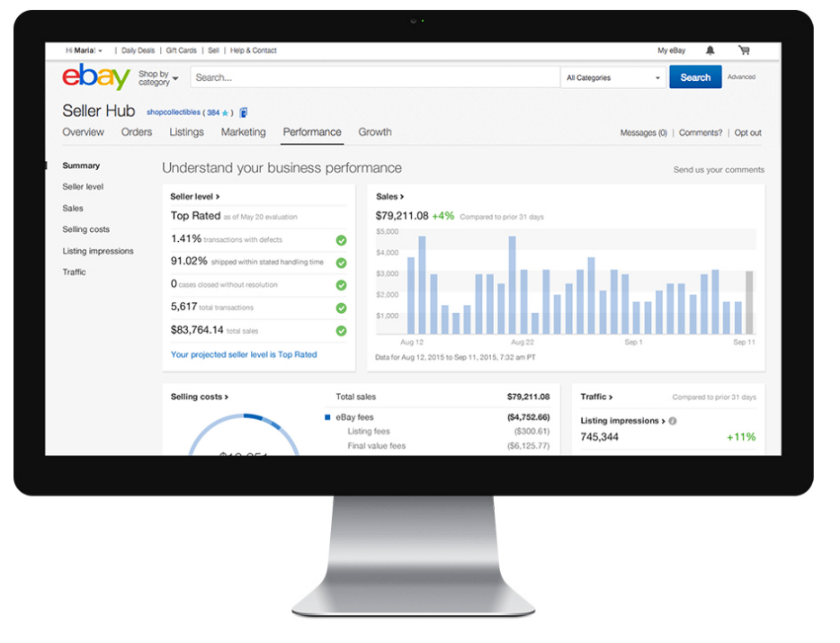This screenshot has width=840, height=643.
Task: Open the Sell link
Action: tap(213, 51)
